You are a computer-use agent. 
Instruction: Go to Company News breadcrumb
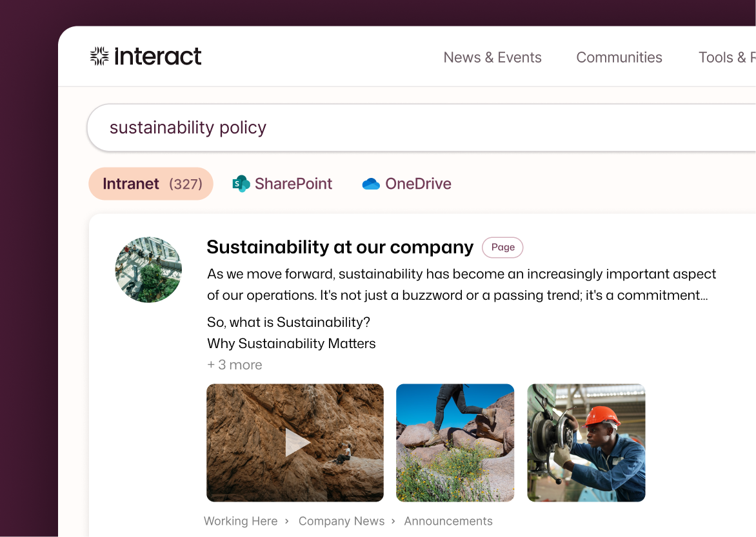(341, 521)
